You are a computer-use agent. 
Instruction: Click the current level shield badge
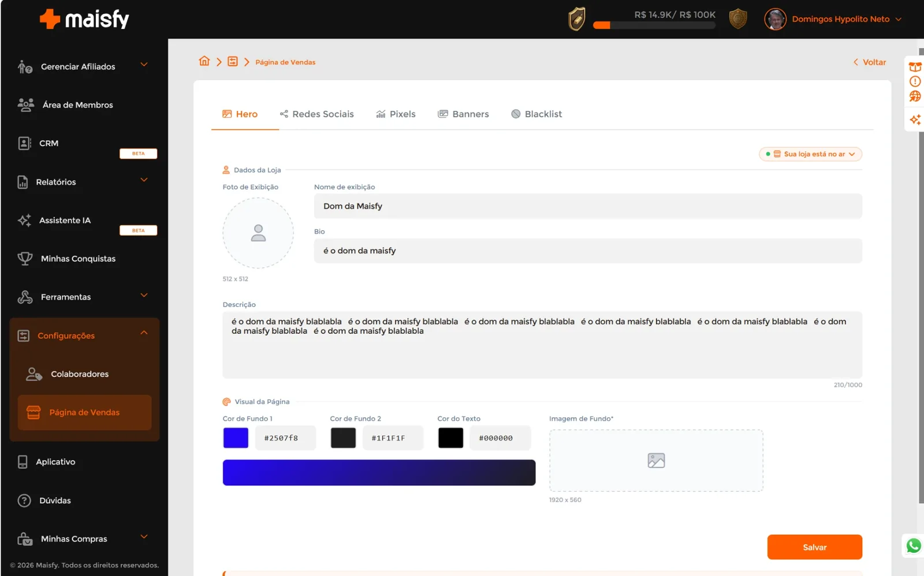[577, 19]
